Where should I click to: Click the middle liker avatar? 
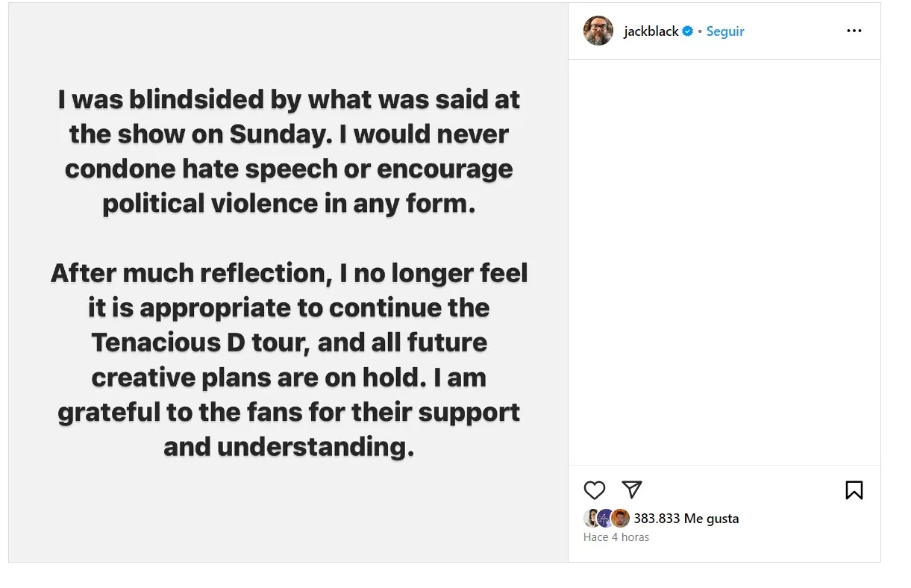click(x=606, y=518)
